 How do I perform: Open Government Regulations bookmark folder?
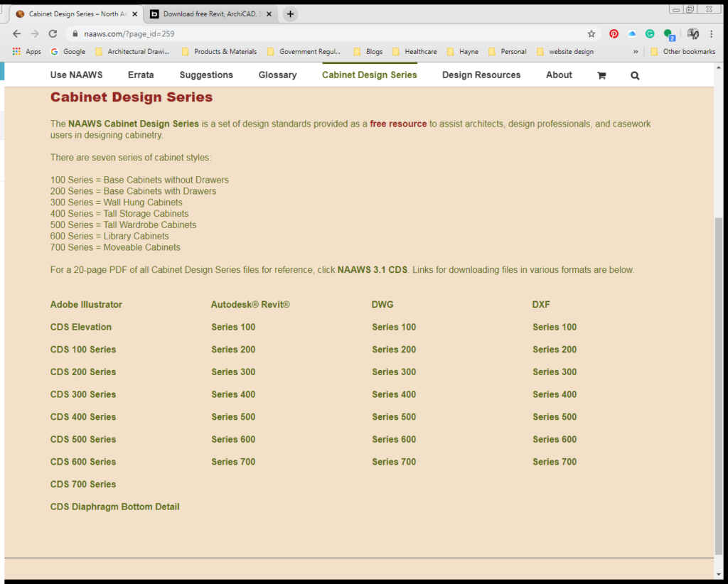click(x=304, y=51)
